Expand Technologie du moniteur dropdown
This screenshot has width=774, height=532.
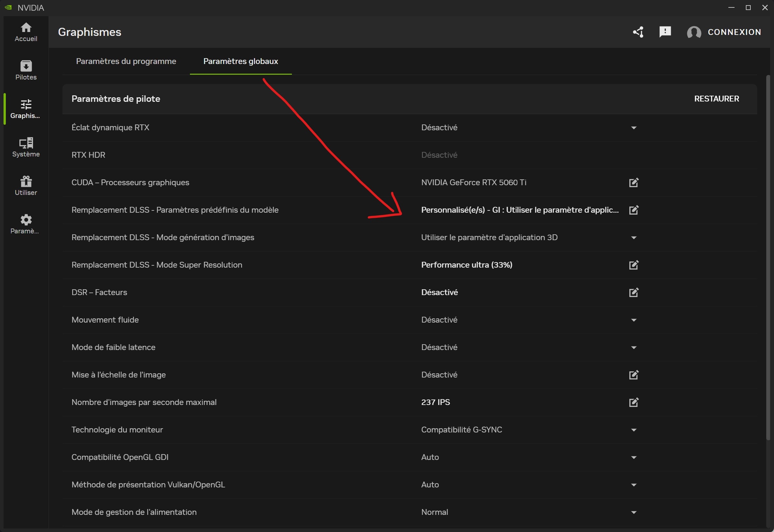pos(634,430)
